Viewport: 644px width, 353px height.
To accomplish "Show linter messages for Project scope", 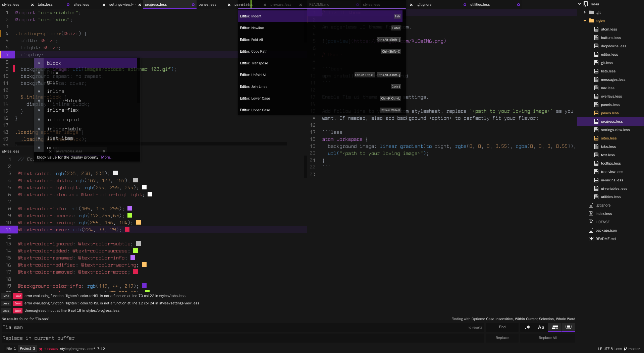I will [x=27, y=349].
